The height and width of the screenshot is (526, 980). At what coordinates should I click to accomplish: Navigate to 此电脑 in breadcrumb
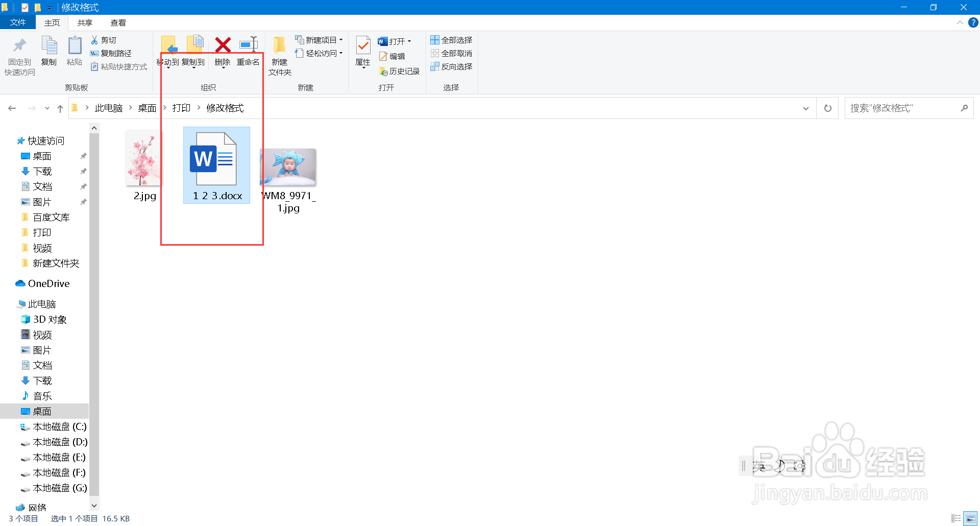click(x=109, y=108)
